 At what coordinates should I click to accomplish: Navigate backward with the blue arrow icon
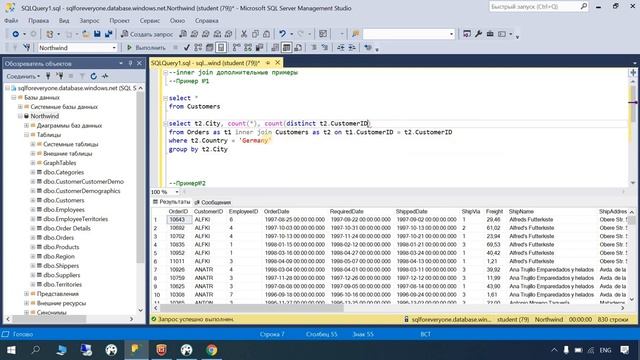tap(16, 34)
